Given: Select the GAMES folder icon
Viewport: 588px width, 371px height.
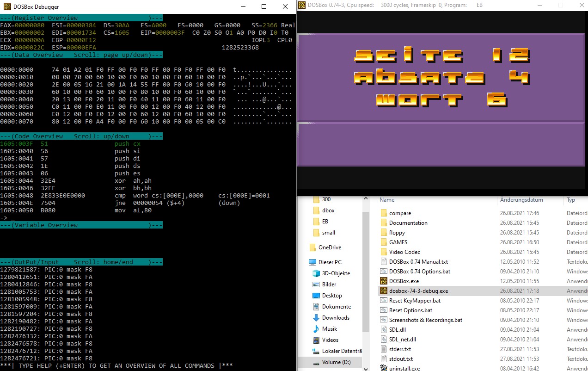Looking at the screenshot, I should [x=383, y=242].
